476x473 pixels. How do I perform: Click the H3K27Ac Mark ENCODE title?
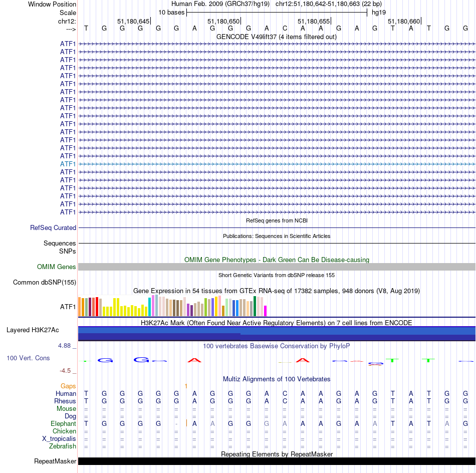(x=277, y=323)
